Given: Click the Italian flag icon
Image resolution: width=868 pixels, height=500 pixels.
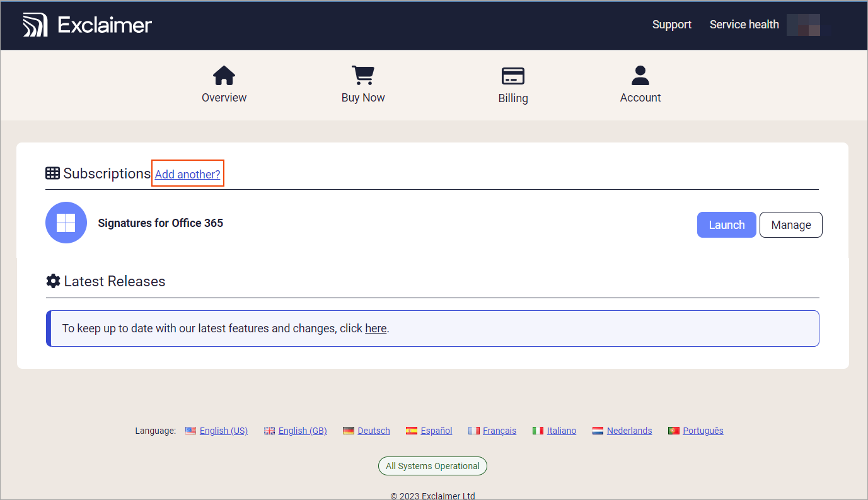Looking at the screenshot, I should pyautogui.click(x=538, y=430).
